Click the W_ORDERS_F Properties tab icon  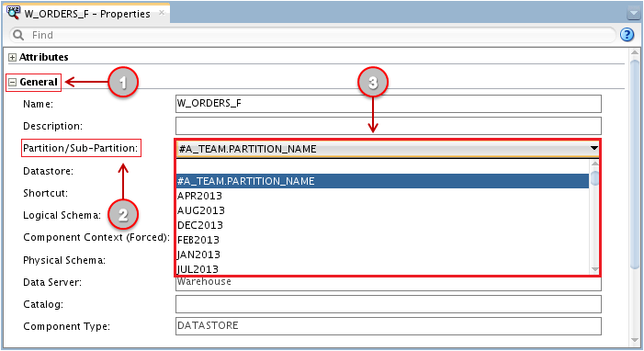13,12
